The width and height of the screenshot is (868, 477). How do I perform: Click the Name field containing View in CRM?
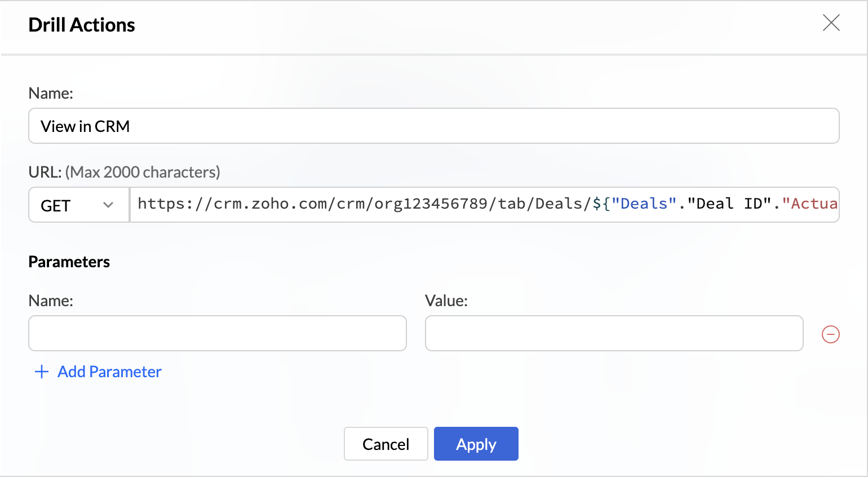(x=433, y=126)
